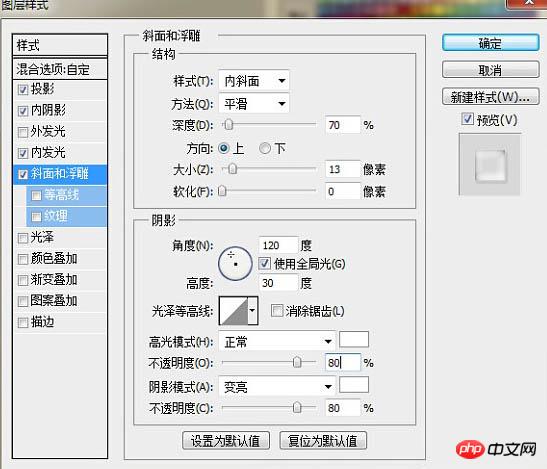Click the 深度 depth percentage input field
547x469 pixels.
[342, 125]
